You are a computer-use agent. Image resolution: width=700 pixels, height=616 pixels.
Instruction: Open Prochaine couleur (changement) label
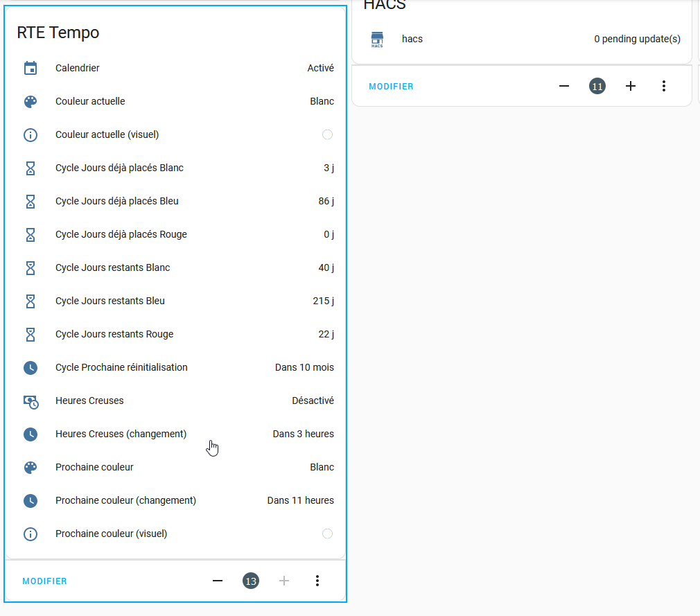coord(126,500)
